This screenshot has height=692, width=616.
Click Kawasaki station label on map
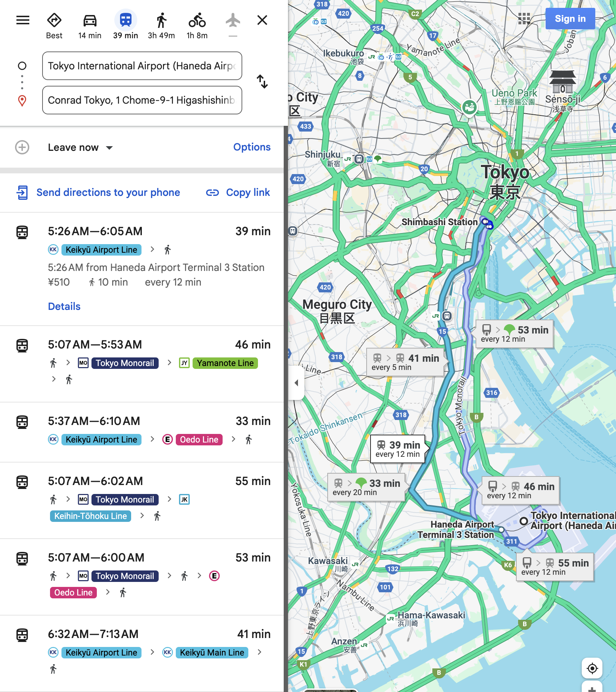pyautogui.click(x=328, y=560)
